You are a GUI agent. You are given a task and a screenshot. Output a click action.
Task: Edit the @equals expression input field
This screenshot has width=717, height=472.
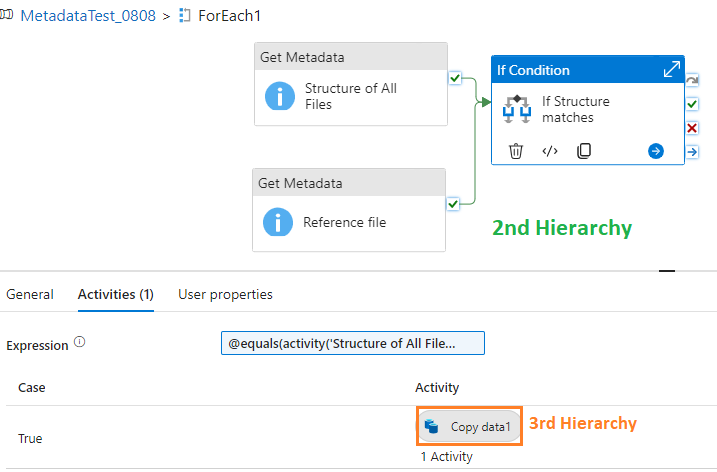(x=353, y=343)
